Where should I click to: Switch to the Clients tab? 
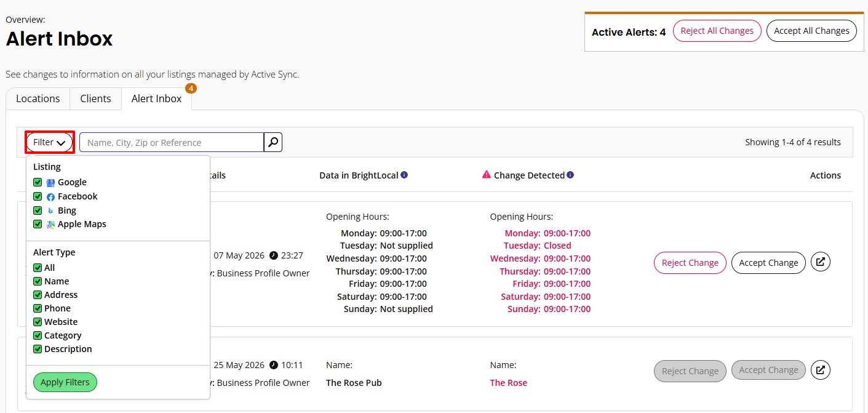click(96, 98)
